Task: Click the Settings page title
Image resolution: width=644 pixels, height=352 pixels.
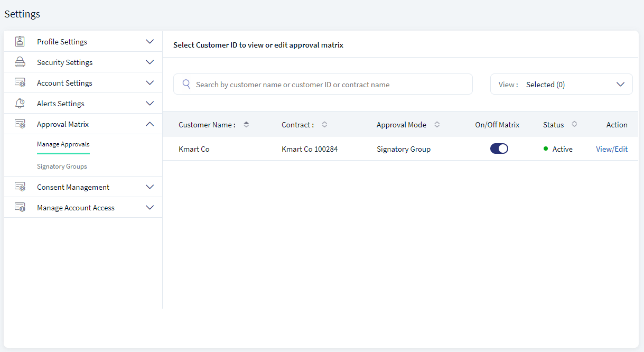Action: pyautogui.click(x=22, y=14)
